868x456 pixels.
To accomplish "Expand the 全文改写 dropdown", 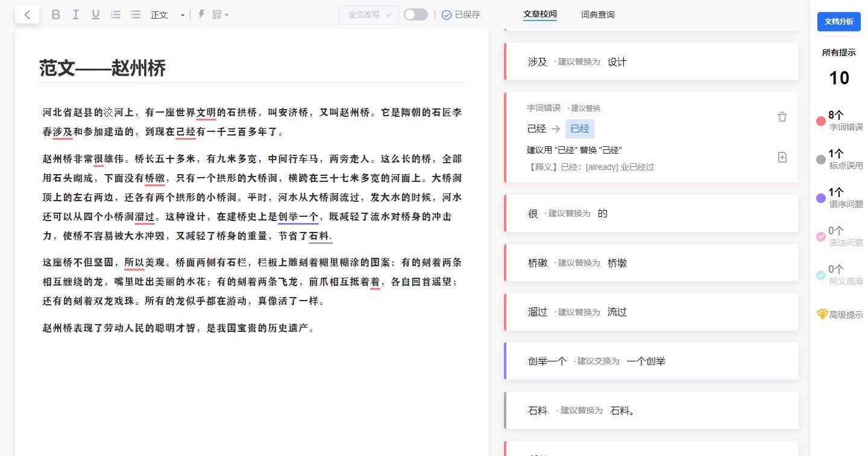I will (369, 14).
